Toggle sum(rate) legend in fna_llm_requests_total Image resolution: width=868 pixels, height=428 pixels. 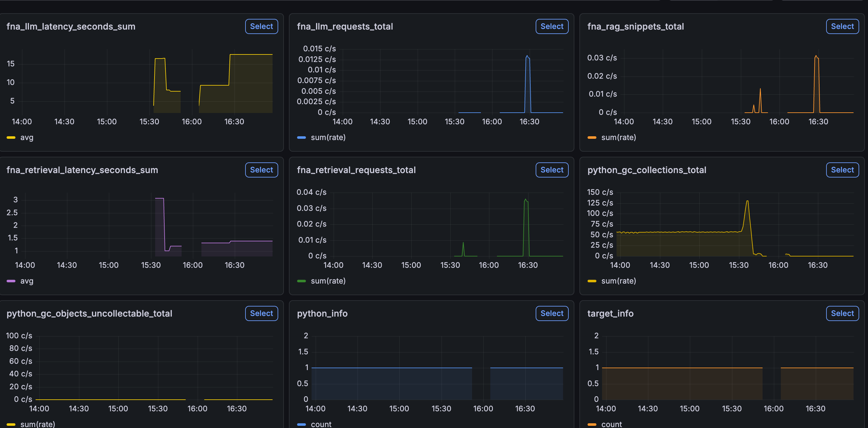[328, 138]
